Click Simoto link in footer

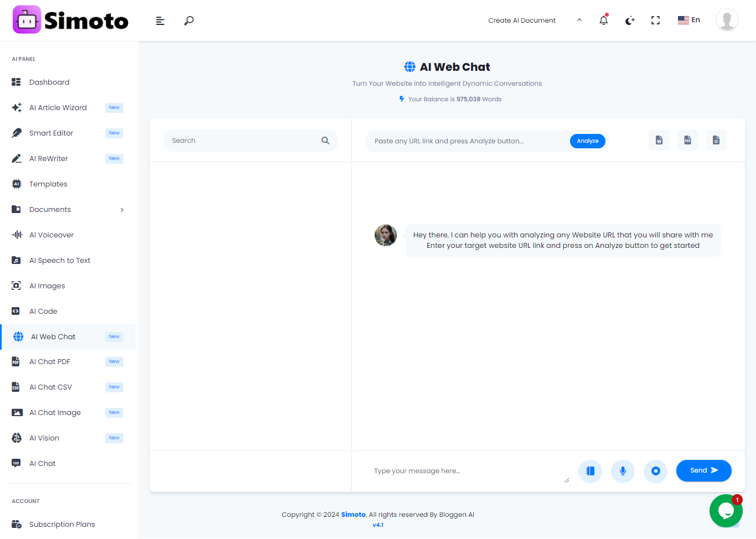click(353, 515)
